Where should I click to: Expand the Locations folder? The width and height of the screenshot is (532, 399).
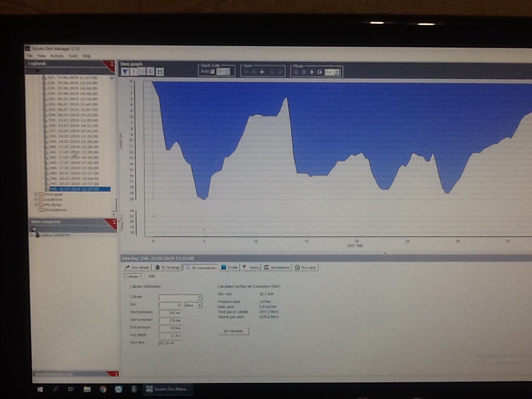(36, 199)
